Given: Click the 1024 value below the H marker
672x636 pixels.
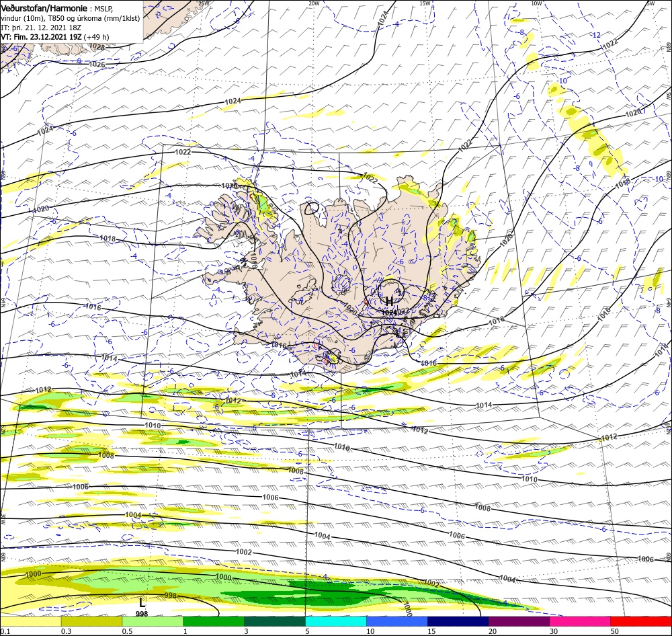Looking at the screenshot, I should pos(389,313).
